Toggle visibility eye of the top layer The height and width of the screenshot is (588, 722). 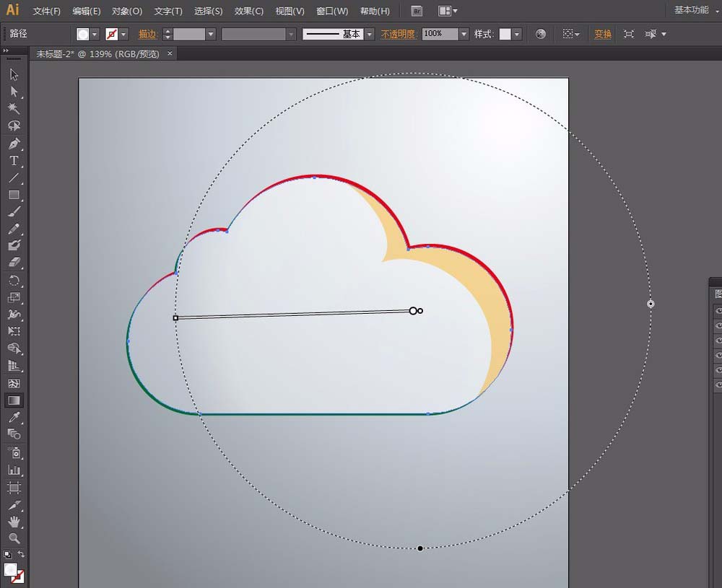coord(718,310)
